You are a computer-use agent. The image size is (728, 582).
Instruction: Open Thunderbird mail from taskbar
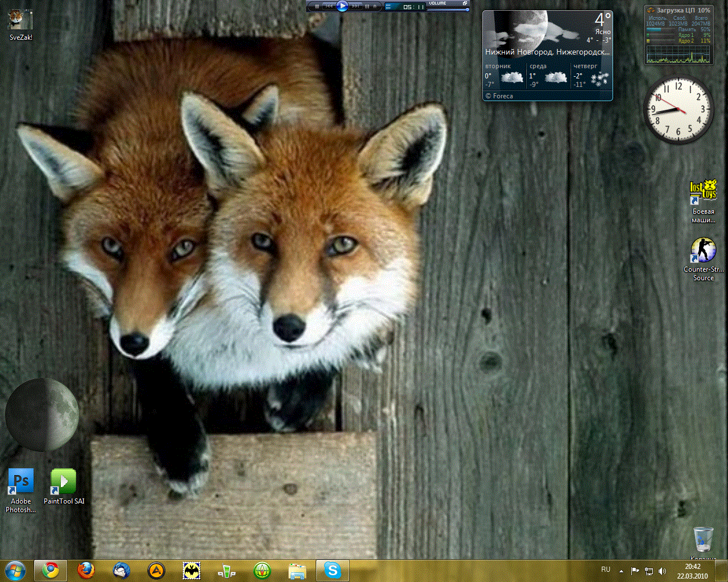click(x=121, y=570)
